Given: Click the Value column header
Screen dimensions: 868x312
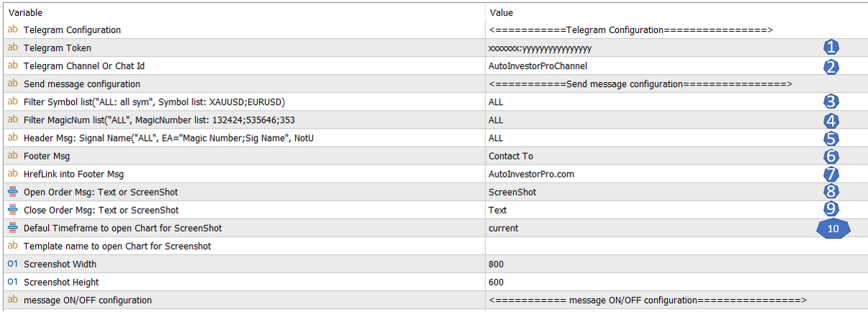Looking at the screenshot, I should pyautogui.click(x=501, y=12).
